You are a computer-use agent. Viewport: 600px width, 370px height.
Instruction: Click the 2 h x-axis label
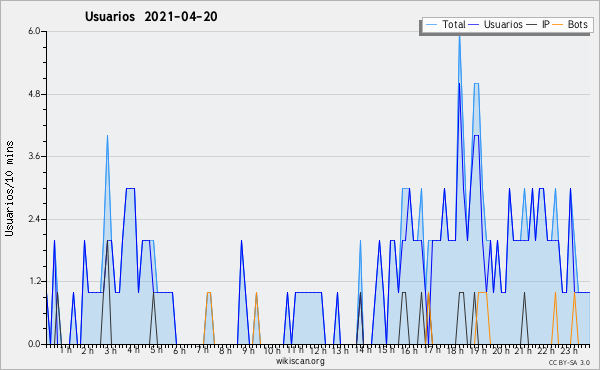(88, 350)
